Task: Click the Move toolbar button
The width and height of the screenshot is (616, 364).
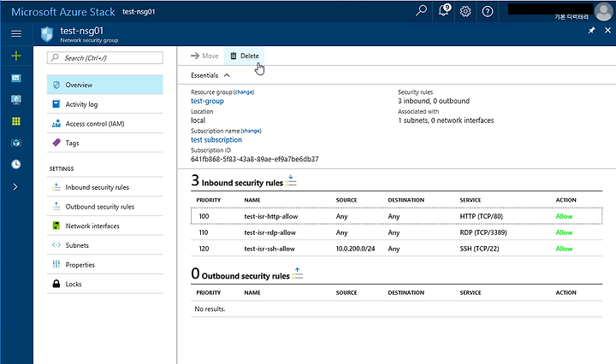Action: [x=204, y=56]
